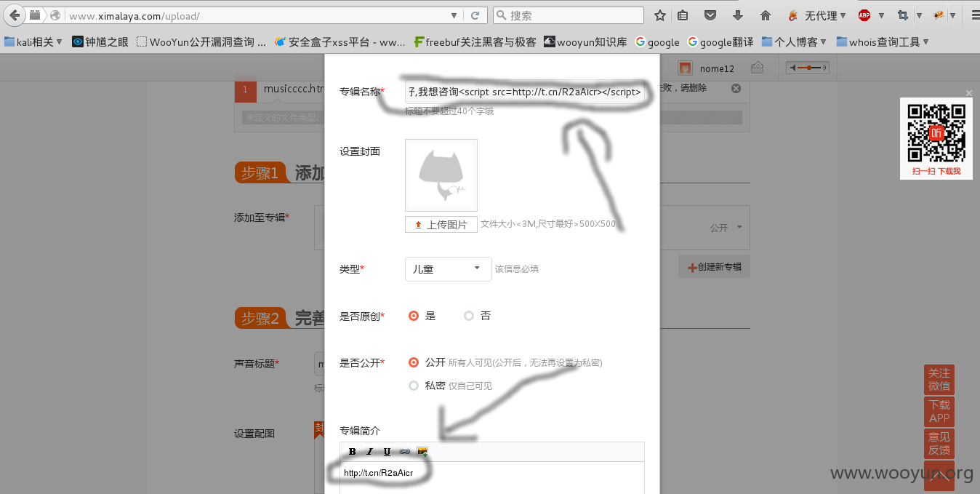Bookmark this page with the star icon

[659, 15]
